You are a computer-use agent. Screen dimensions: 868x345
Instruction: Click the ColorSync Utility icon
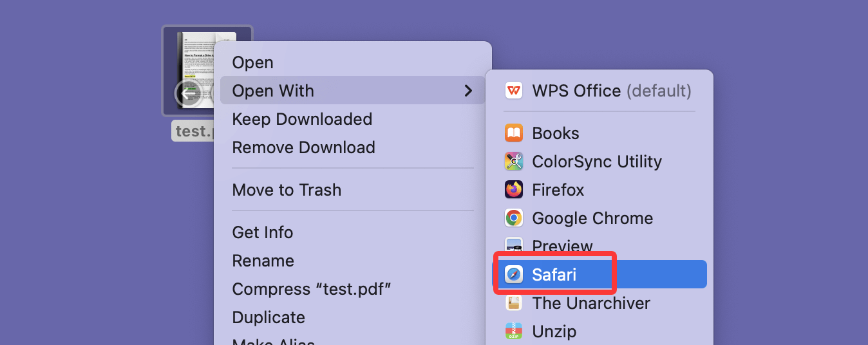pos(514,162)
